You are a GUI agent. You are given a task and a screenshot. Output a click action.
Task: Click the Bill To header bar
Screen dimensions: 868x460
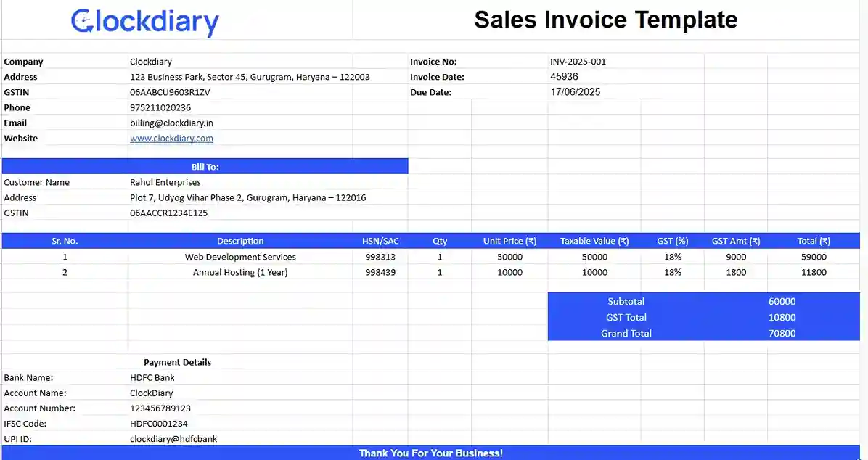click(x=205, y=167)
